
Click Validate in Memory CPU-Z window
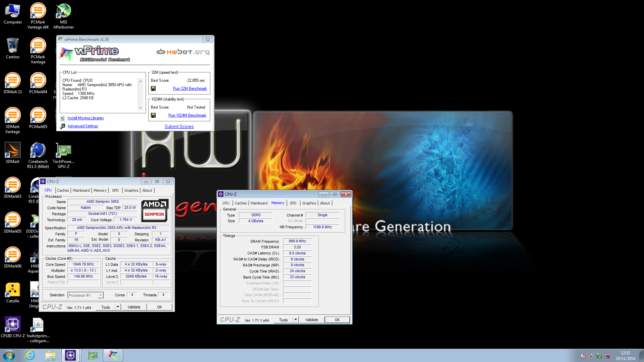pyautogui.click(x=312, y=320)
